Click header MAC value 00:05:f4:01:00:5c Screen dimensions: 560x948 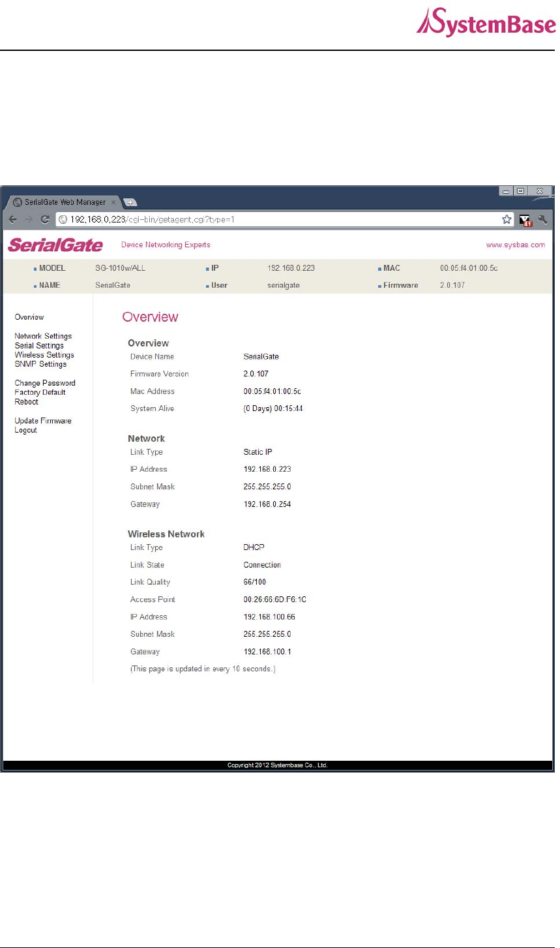point(469,268)
